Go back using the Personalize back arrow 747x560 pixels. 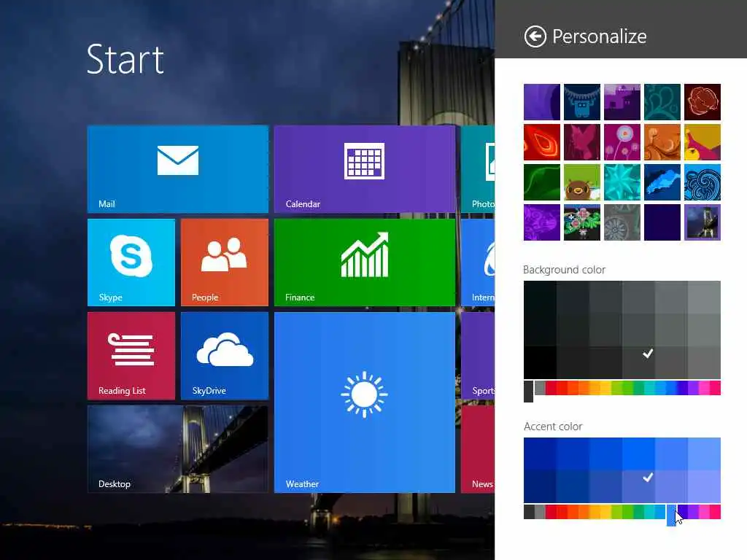[x=535, y=36]
